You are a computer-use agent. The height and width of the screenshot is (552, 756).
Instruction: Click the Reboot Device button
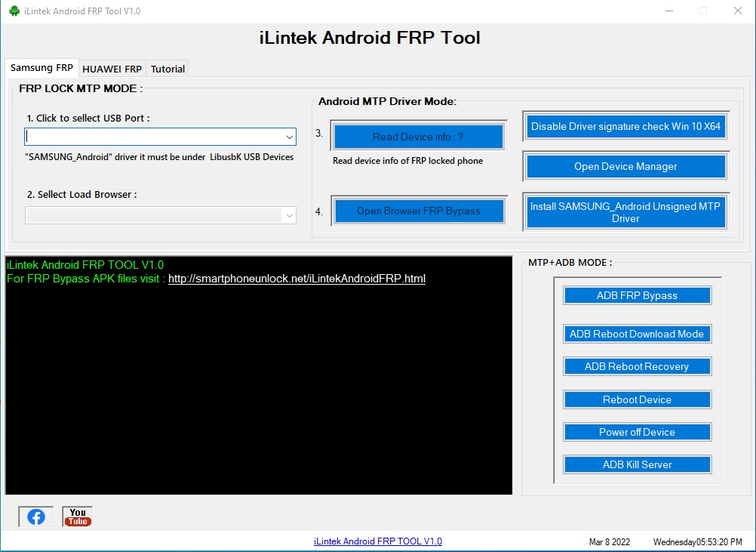(x=637, y=399)
